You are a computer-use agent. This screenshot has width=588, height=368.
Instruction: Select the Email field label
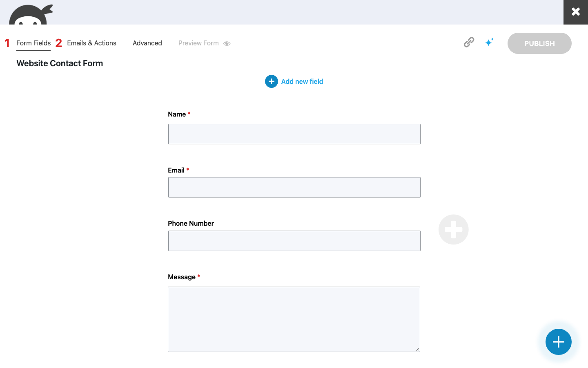pyautogui.click(x=176, y=171)
